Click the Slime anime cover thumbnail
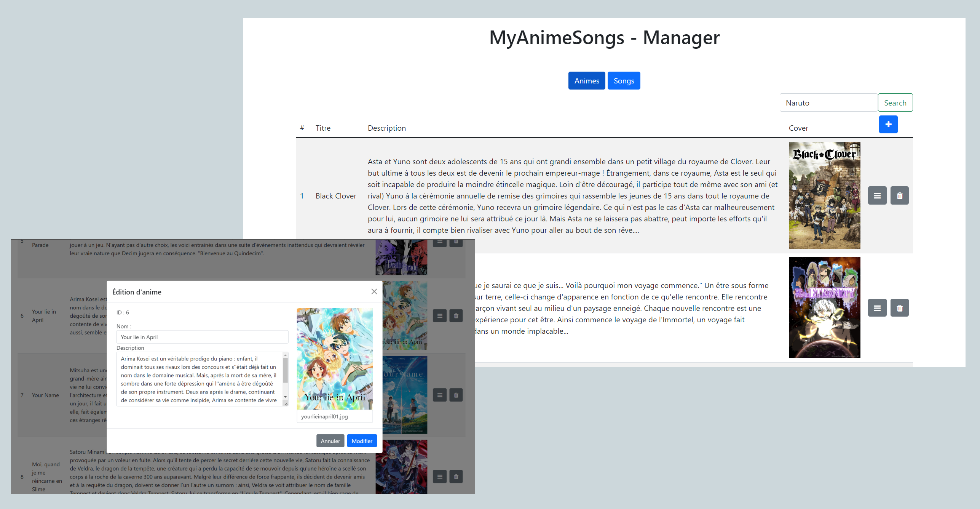Screen dimensions: 980x509 [x=401, y=467]
